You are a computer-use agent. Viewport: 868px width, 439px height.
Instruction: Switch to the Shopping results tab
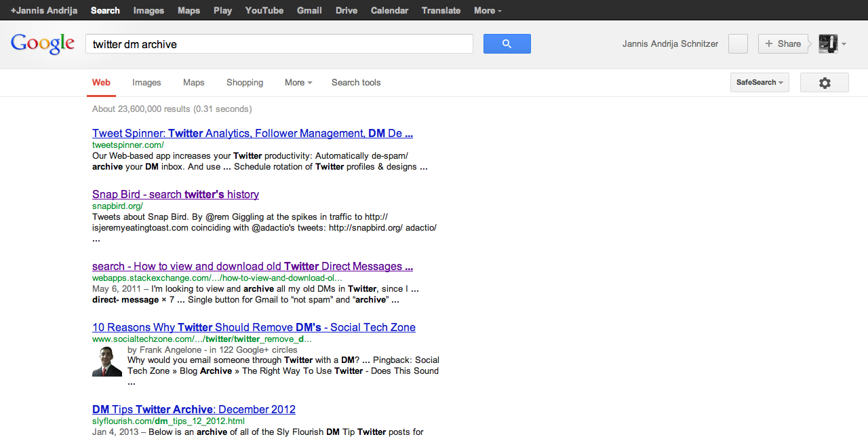coord(245,82)
